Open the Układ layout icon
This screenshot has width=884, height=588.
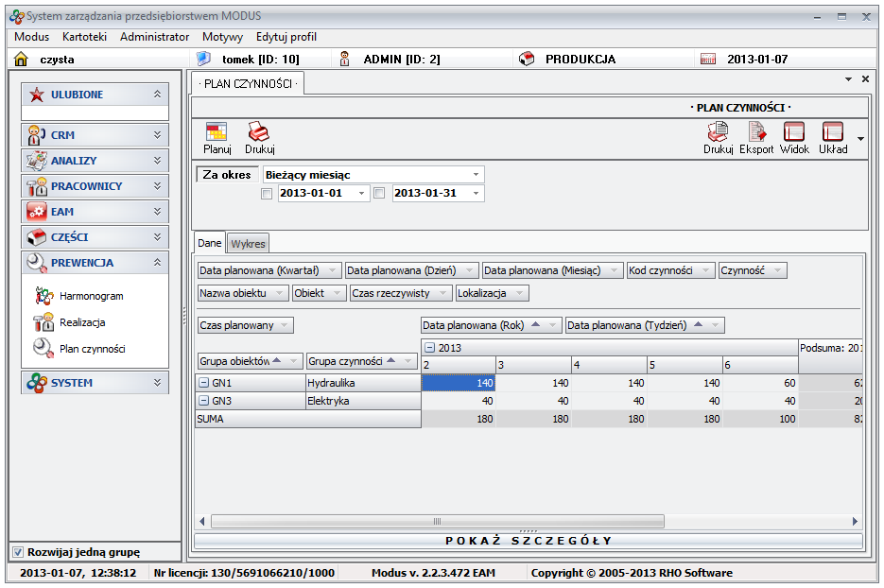pos(833,132)
